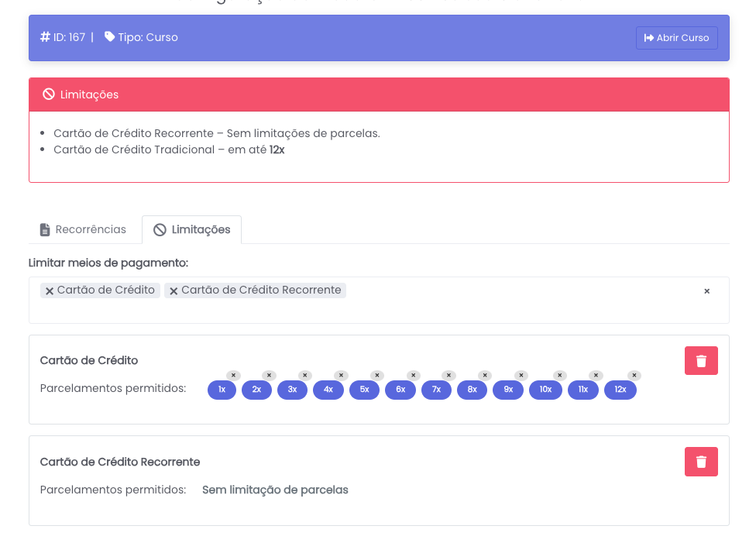
Task: Clear all selected payment methods
Action: click(x=706, y=291)
